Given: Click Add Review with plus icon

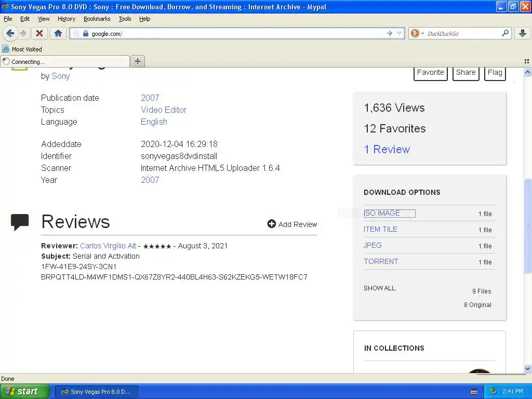Looking at the screenshot, I should coord(292,224).
